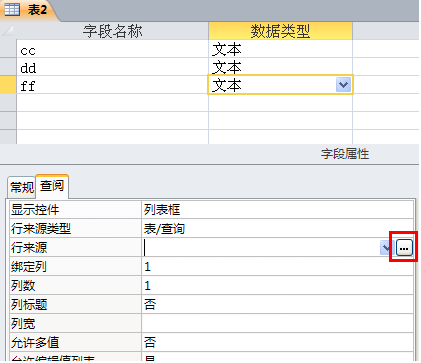Image resolution: width=421 pixels, height=363 pixels.
Task: Open the data type dropdown for ff
Action: point(343,85)
